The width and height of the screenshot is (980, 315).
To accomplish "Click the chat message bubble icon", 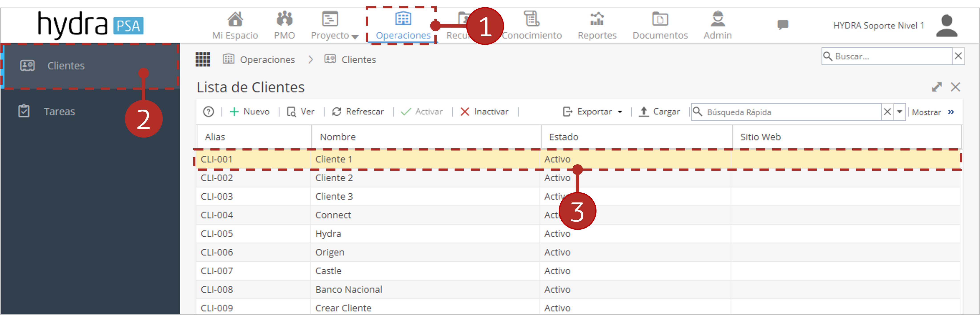I will click(x=783, y=25).
